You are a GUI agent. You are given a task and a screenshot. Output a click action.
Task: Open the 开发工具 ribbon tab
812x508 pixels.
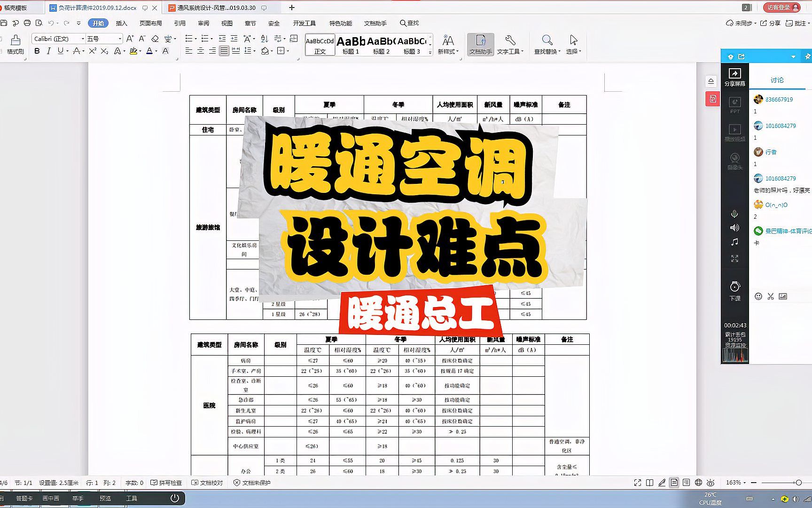click(304, 23)
